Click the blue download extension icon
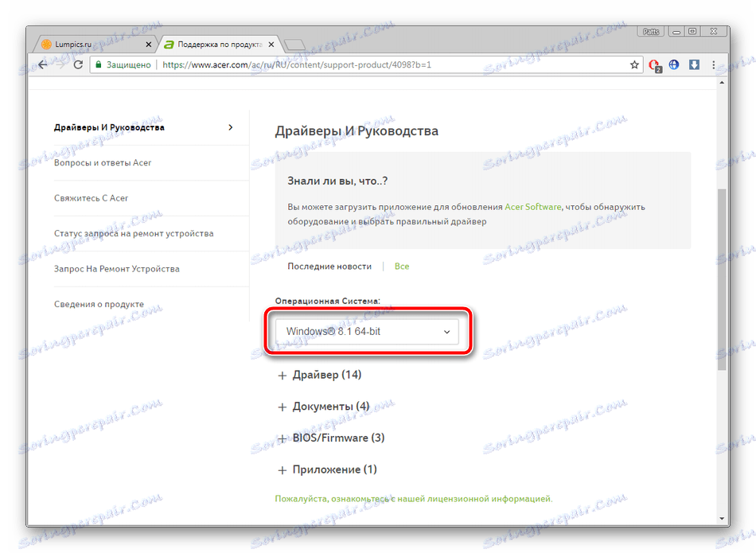The image size is (756, 553). (x=694, y=64)
